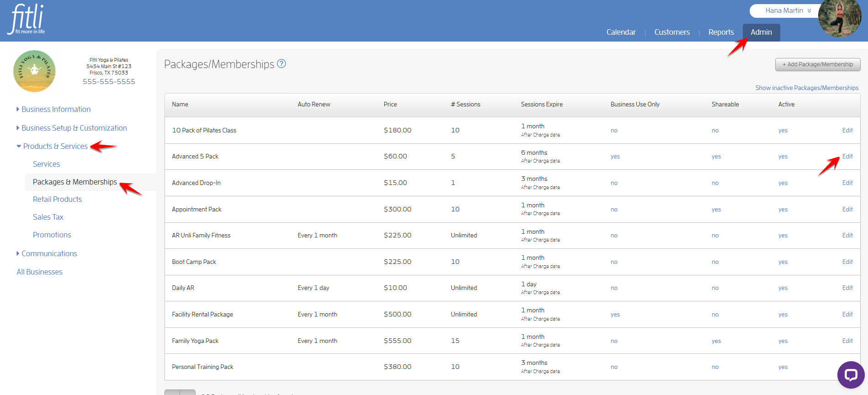Screen dimensions: 868x395
Task: Expand the Communications section
Action: point(47,253)
